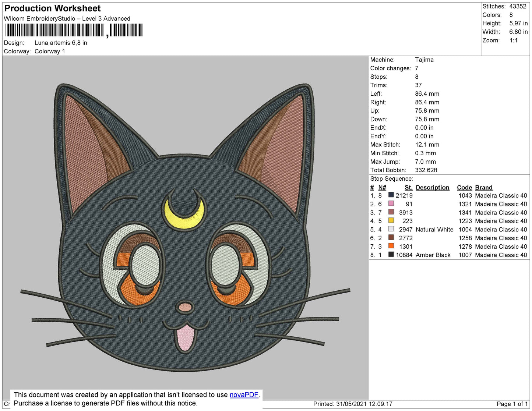This screenshot has width=532, height=411.
Task: Click the Code column header
Action: coord(464,187)
